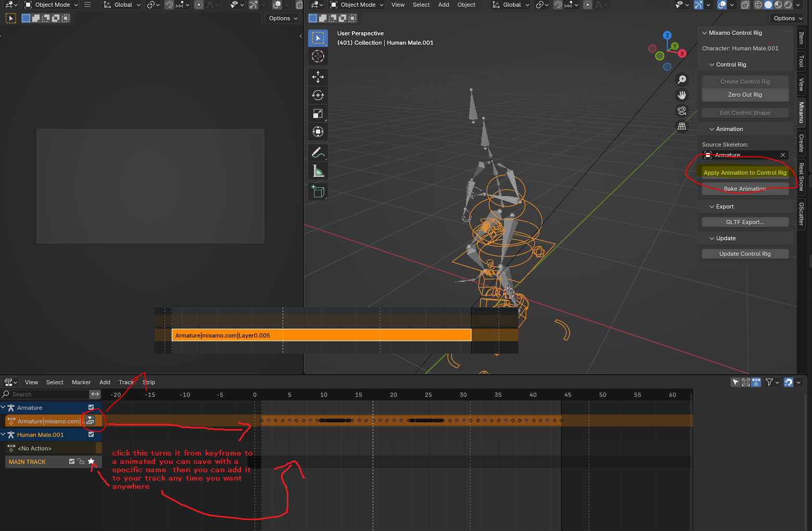Open Options dropdown in right viewport
The width and height of the screenshot is (812, 531).
(x=787, y=18)
